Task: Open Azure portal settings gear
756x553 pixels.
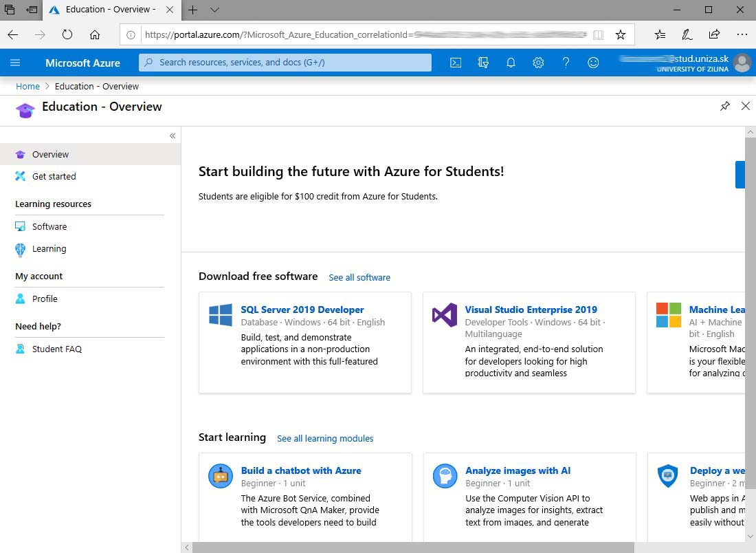Action: point(538,63)
